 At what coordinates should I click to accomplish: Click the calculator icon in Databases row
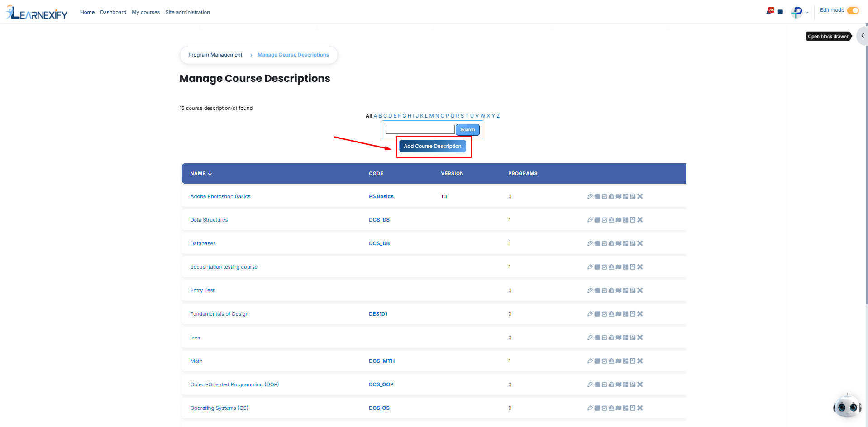[x=625, y=243]
